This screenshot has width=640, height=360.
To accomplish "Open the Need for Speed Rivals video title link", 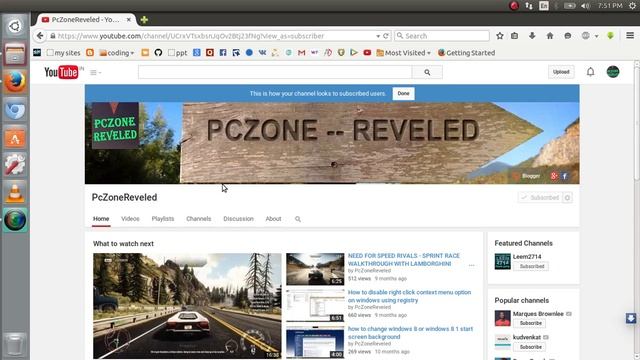I will [x=404, y=260].
